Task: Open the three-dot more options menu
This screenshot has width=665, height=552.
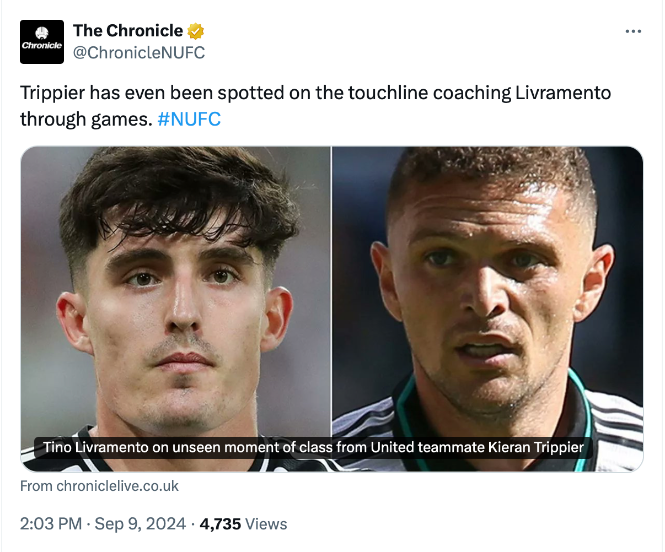Action: click(x=633, y=31)
